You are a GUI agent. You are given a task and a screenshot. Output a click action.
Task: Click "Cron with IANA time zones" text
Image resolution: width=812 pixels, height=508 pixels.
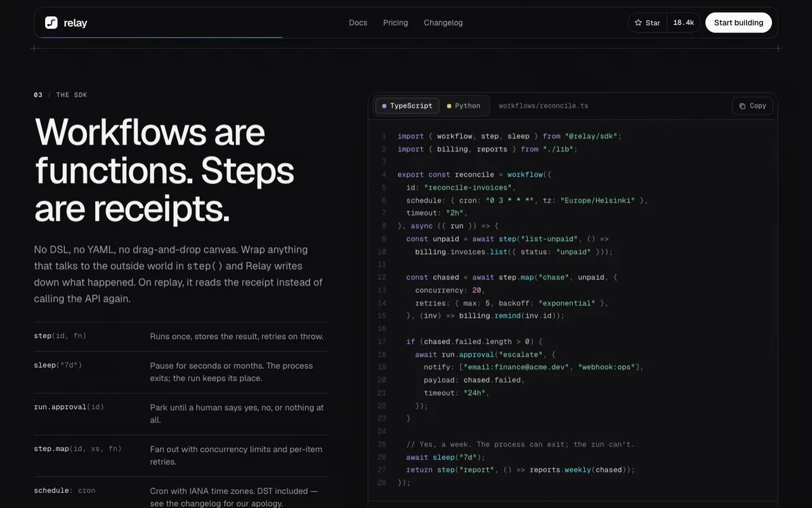[234, 497]
